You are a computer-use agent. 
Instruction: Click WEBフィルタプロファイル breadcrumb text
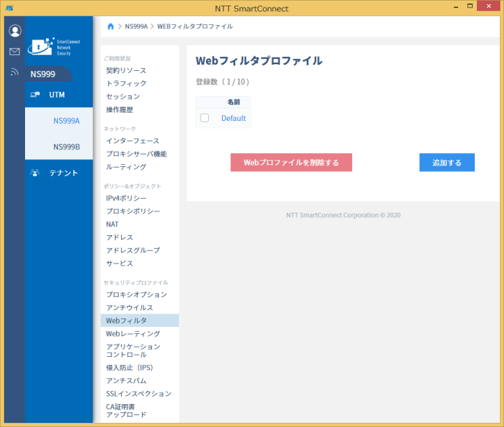pos(195,26)
